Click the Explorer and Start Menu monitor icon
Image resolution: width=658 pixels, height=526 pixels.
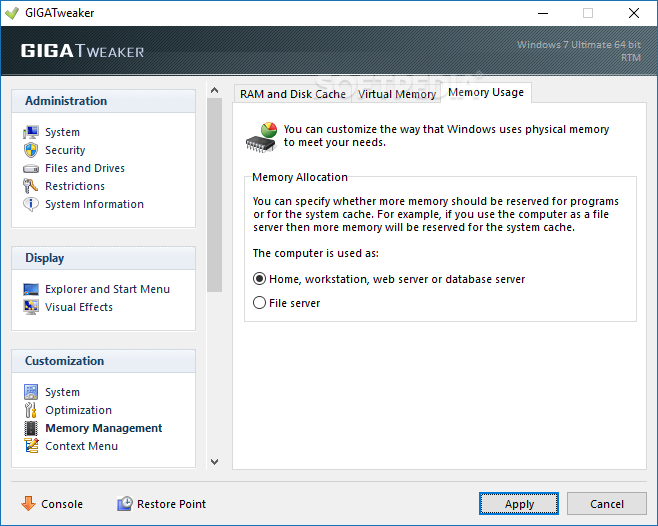[31, 289]
